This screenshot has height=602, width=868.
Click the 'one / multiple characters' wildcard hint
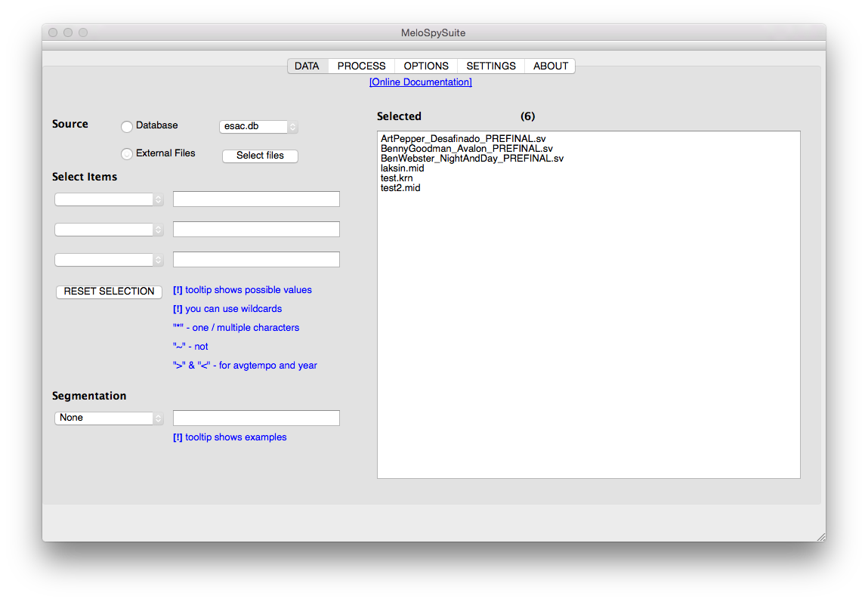pos(236,328)
